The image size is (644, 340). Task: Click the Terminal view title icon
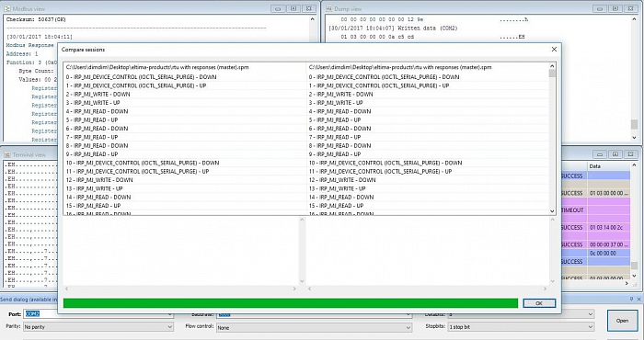point(7,154)
